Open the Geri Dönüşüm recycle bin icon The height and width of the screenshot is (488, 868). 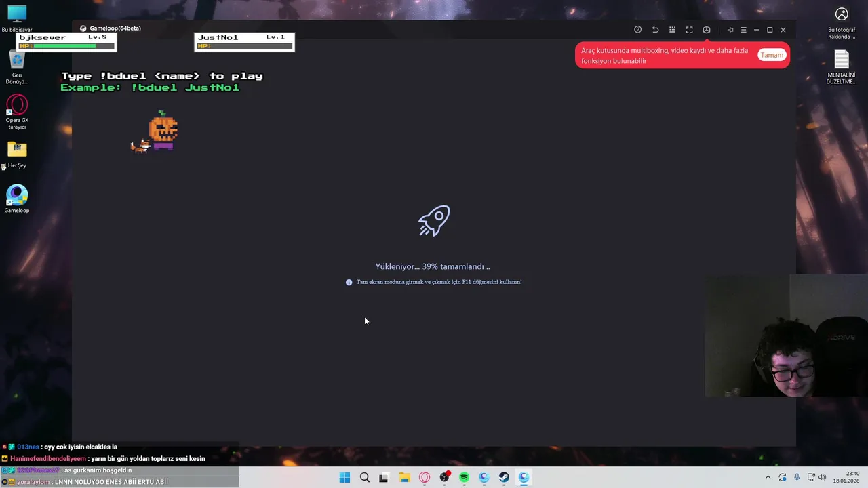(17, 68)
